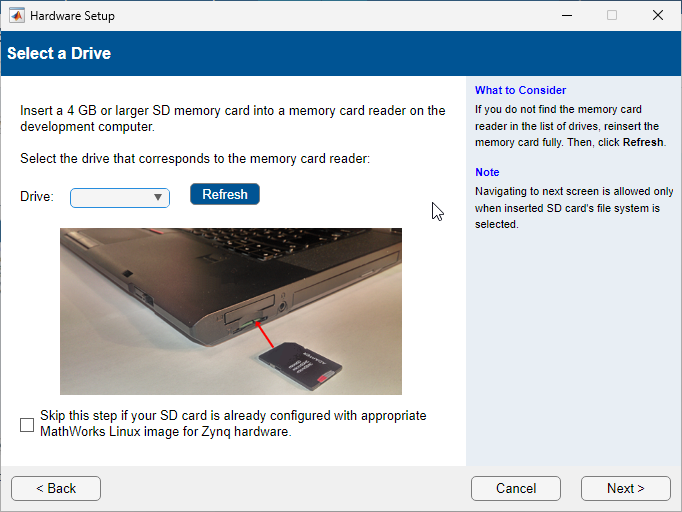Screen dimensions: 682x512
Task: Click the 'What to Consider' heading
Action: click(x=520, y=90)
